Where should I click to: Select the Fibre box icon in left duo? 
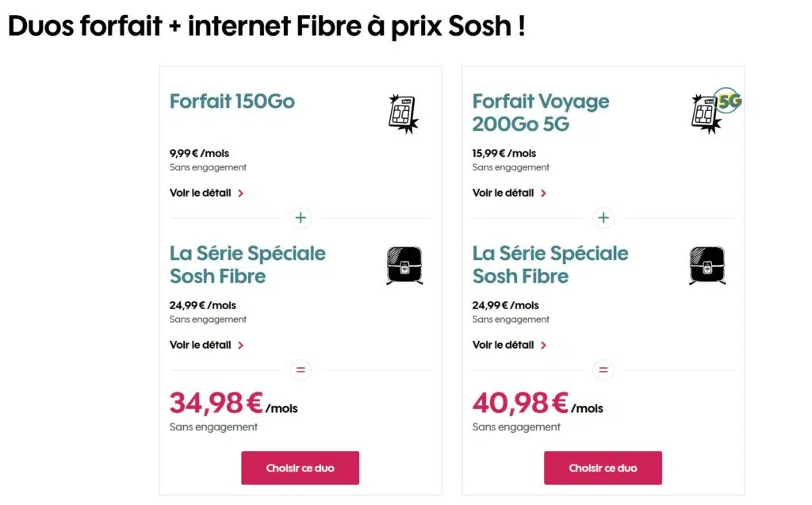[404, 265]
